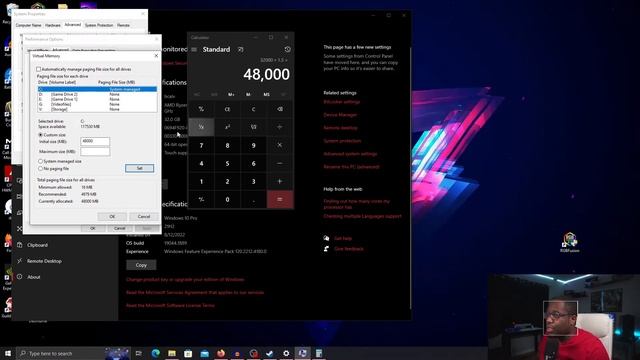
Task: Open Firefox from the taskbar
Action: click(x=221, y=353)
